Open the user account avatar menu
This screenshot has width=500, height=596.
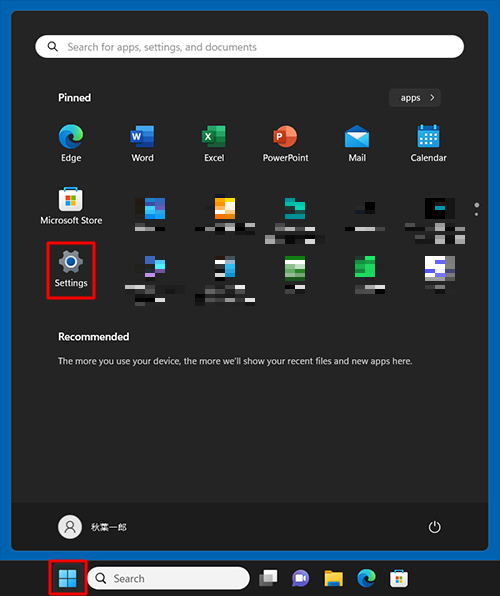click(x=70, y=527)
